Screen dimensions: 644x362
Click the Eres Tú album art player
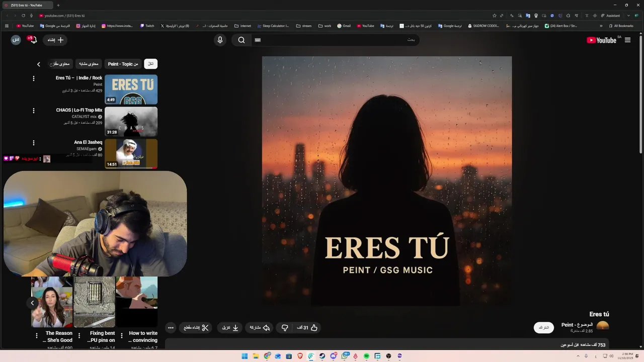pos(386,181)
